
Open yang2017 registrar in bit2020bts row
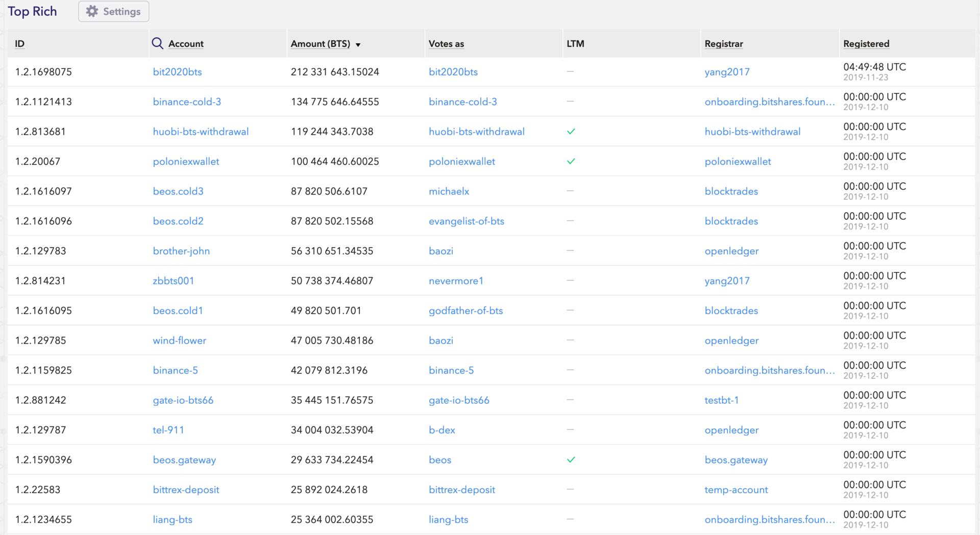tap(727, 72)
